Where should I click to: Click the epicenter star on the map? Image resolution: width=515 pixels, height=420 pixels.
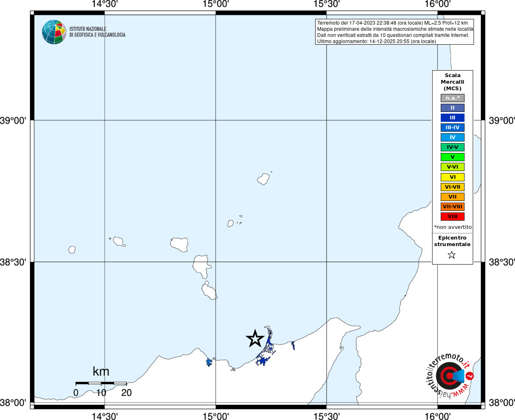(255, 339)
